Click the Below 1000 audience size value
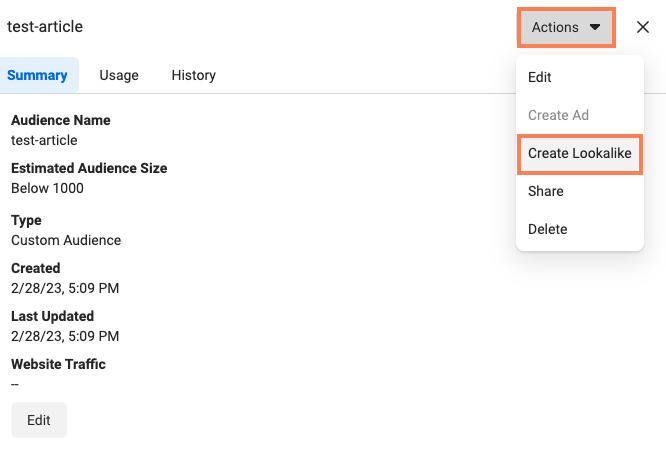The height and width of the screenshot is (461, 666). [x=48, y=188]
